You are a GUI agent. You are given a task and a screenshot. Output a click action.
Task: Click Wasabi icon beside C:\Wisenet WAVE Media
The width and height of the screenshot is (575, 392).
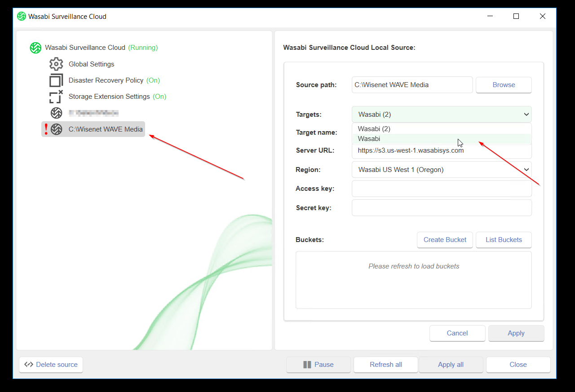tap(56, 129)
